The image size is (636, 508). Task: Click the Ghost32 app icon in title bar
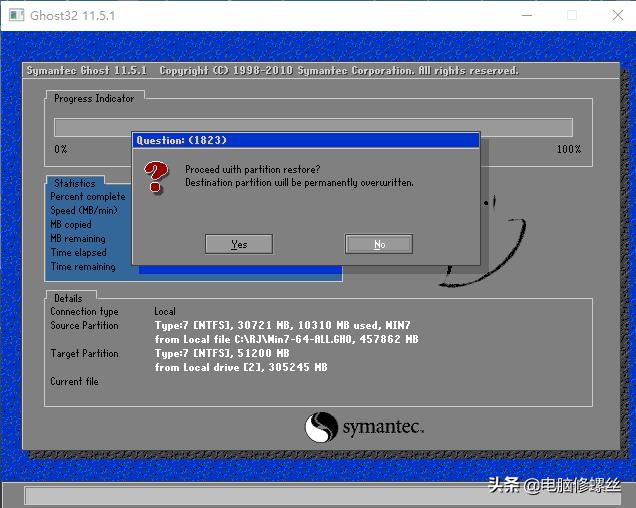click(15, 15)
